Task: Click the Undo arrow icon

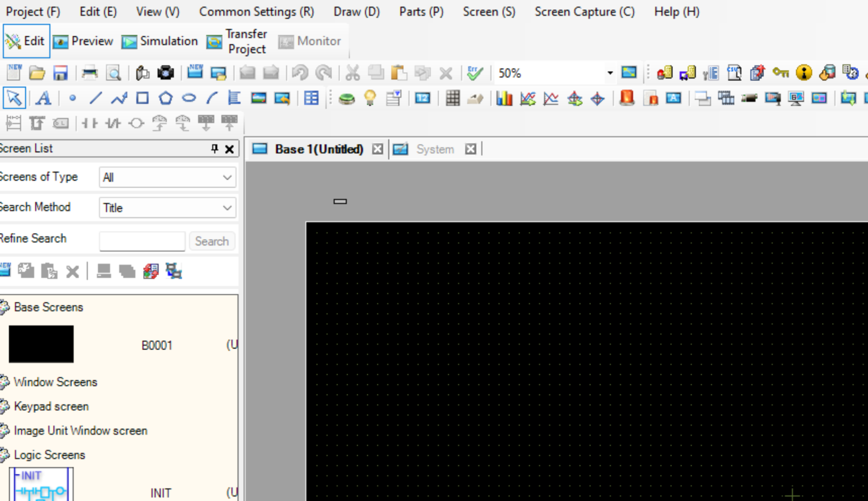Action: tap(300, 73)
